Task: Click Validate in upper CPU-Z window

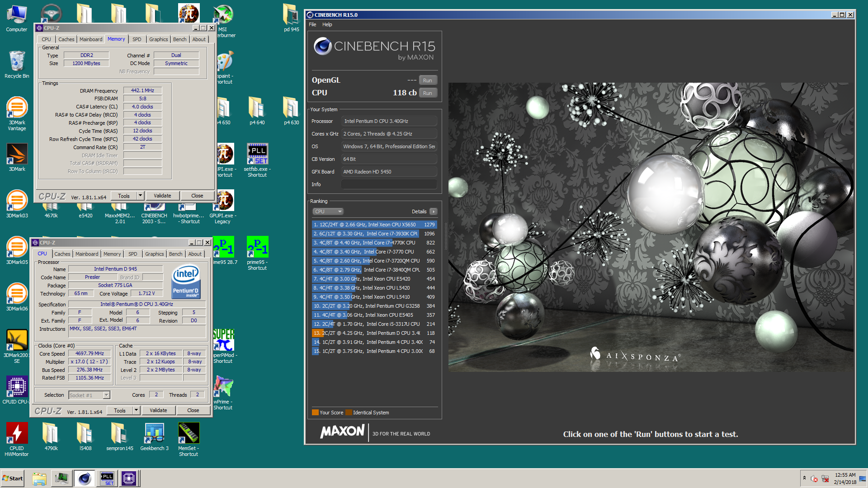Action: pos(162,196)
